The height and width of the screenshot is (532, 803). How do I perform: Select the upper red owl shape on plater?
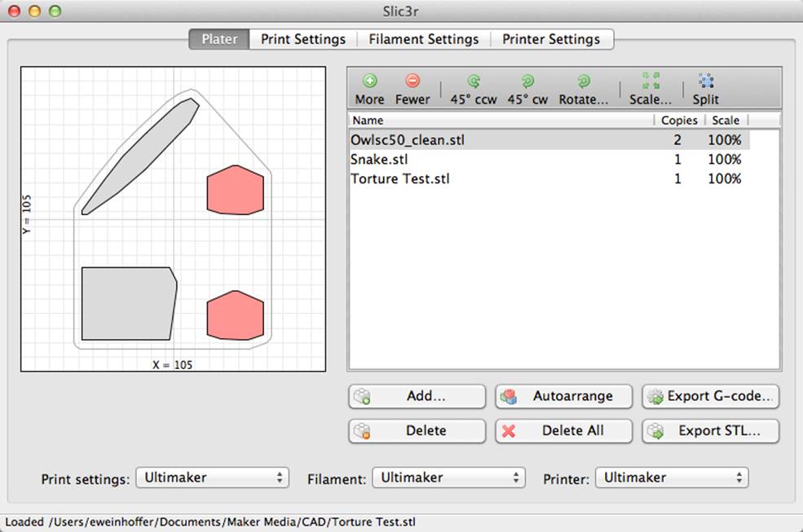[235, 190]
